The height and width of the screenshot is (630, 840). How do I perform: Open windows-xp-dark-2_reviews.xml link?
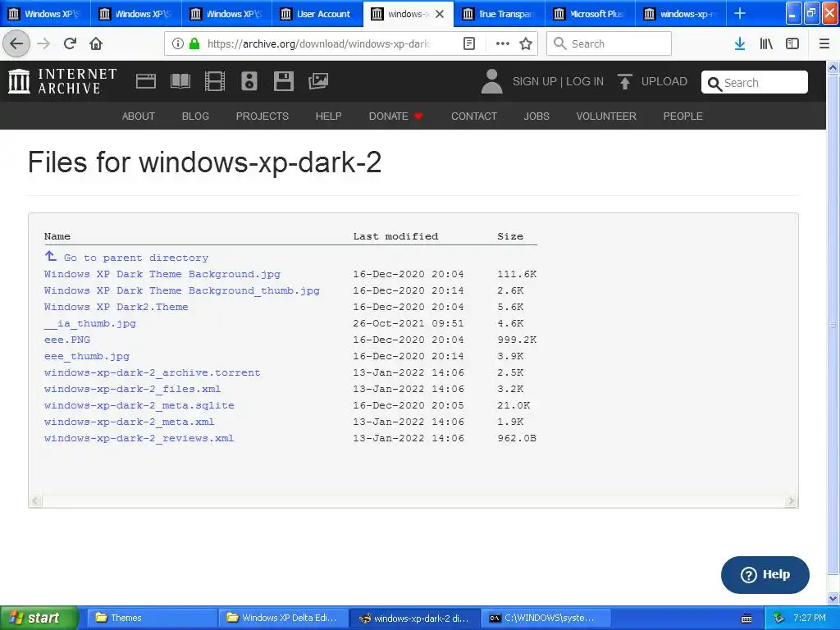pos(139,438)
